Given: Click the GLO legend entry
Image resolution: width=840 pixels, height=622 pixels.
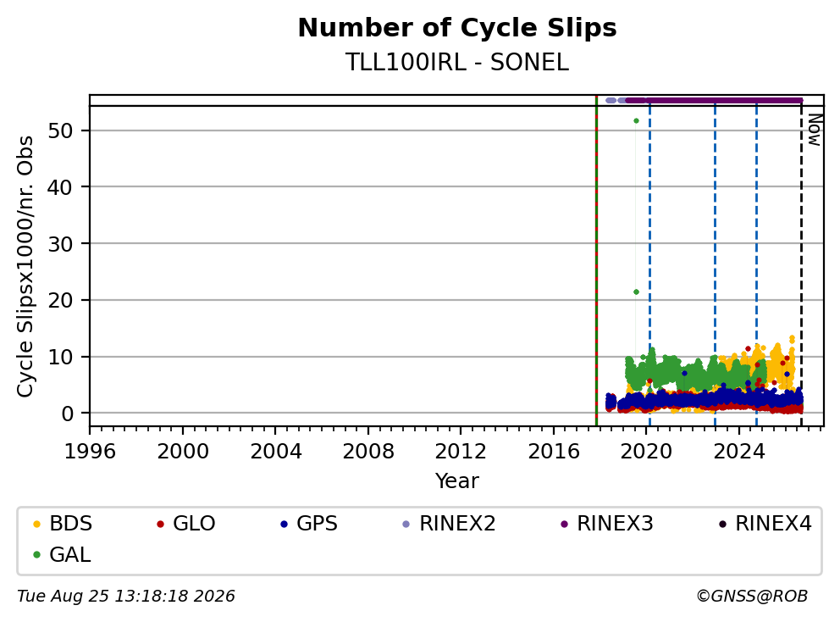Looking at the screenshot, I should pyautogui.click(x=186, y=524).
